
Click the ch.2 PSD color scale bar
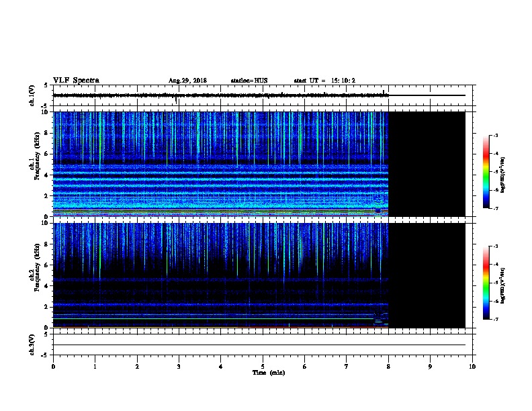[x=486, y=283]
